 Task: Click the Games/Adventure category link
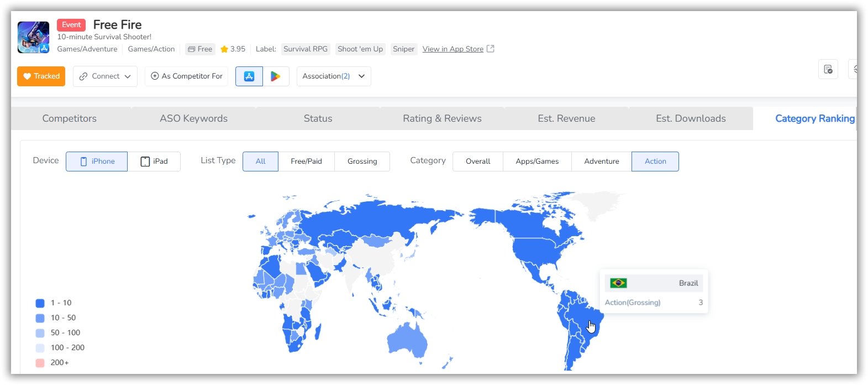(87, 49)
